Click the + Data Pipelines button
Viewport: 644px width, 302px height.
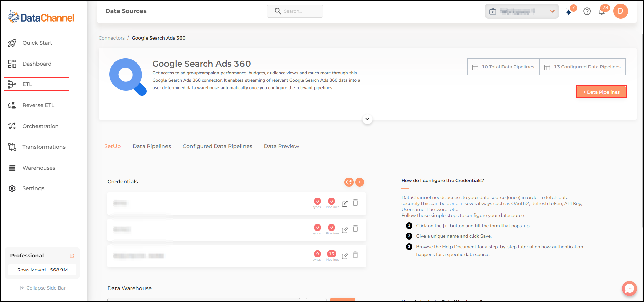(601, 92)
